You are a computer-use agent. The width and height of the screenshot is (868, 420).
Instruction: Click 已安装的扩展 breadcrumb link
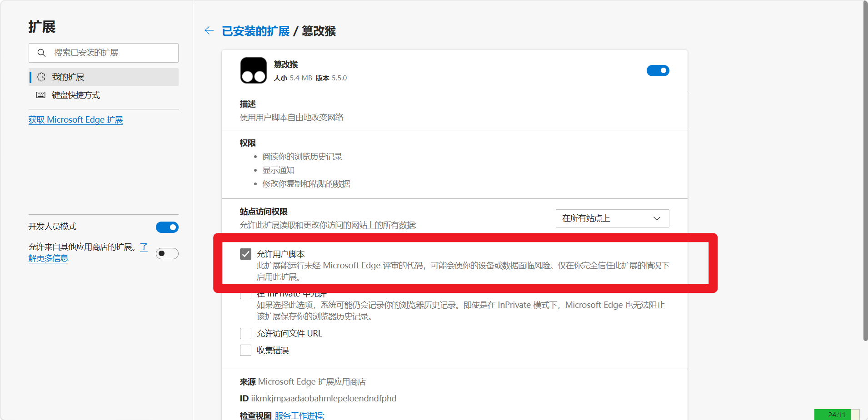255,31
